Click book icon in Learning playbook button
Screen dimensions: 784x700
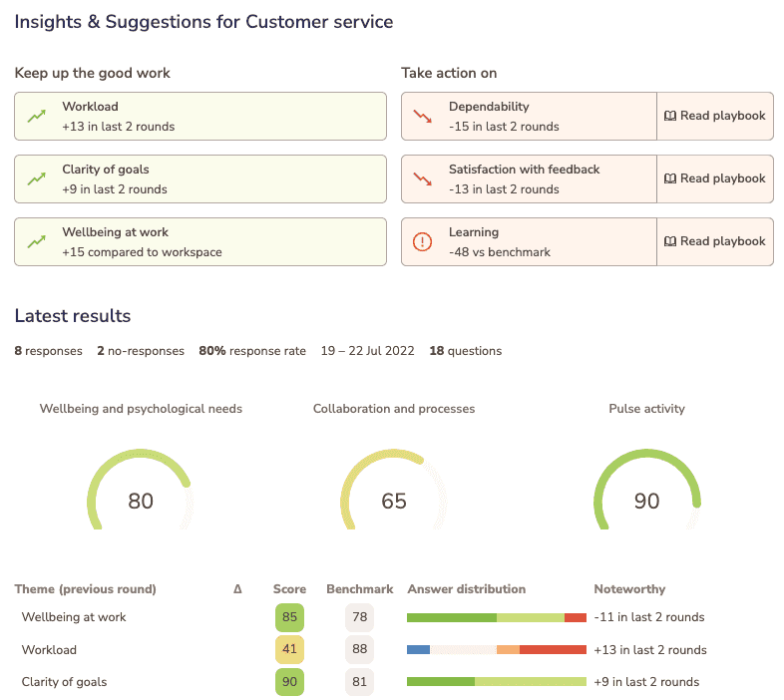tap(670, 241)
